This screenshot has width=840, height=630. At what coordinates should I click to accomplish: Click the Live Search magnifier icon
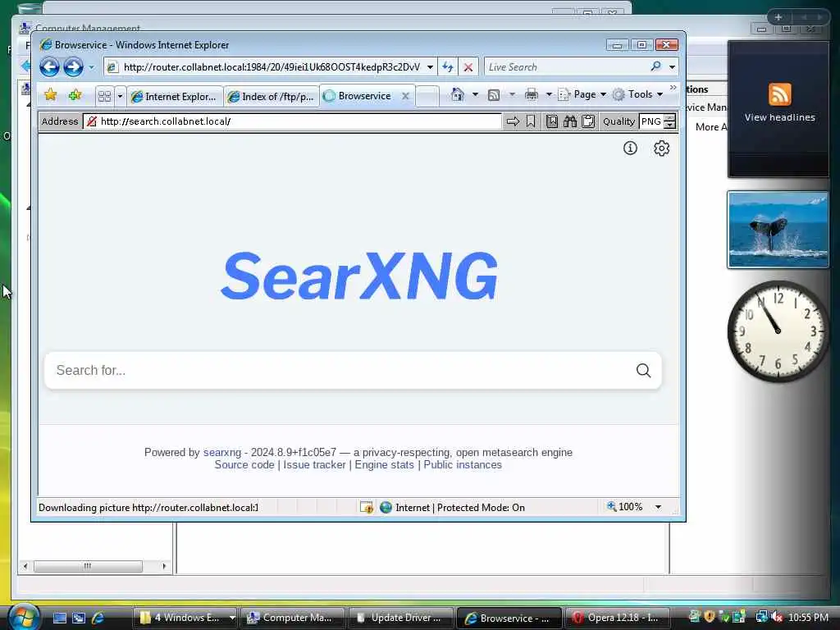655,66
